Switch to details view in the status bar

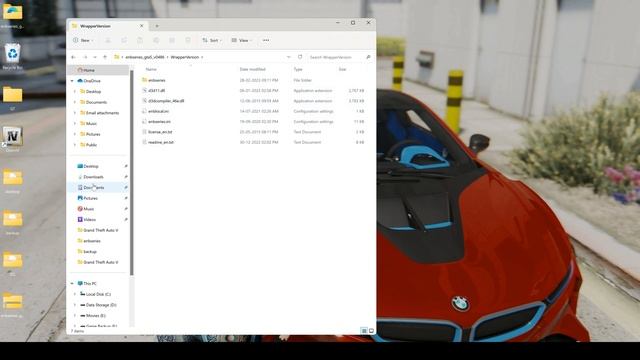pos(364,331)
